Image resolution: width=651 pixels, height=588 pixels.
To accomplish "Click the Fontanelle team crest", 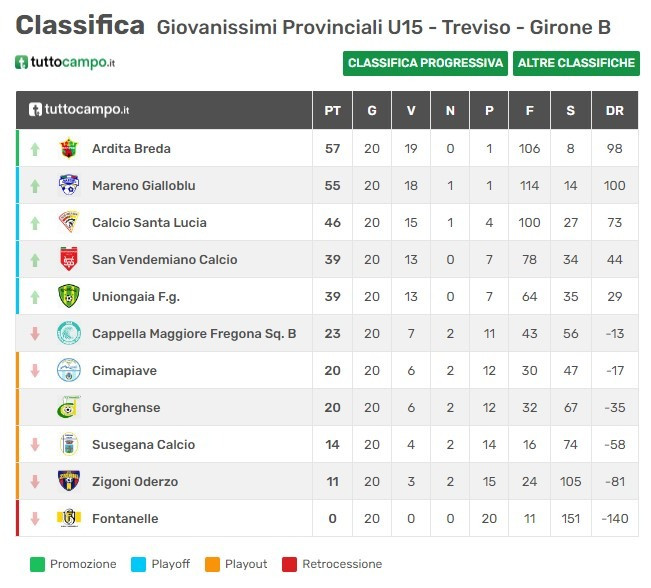I will click(68, 519).
